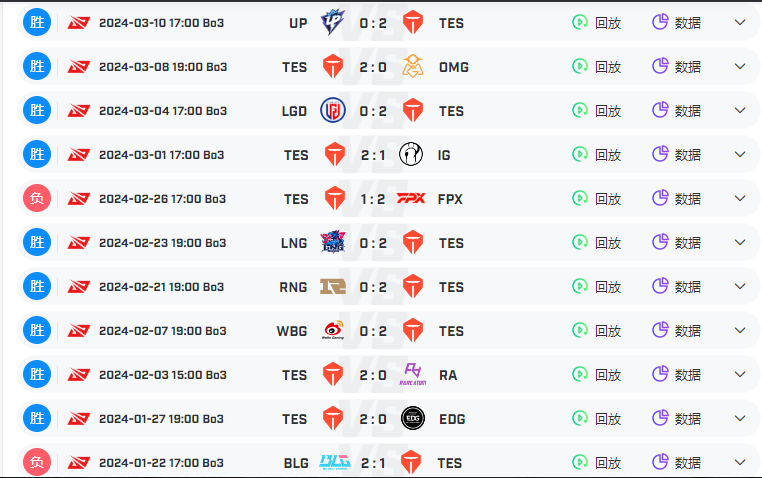Click the EDG team logo

pos(413,418)
